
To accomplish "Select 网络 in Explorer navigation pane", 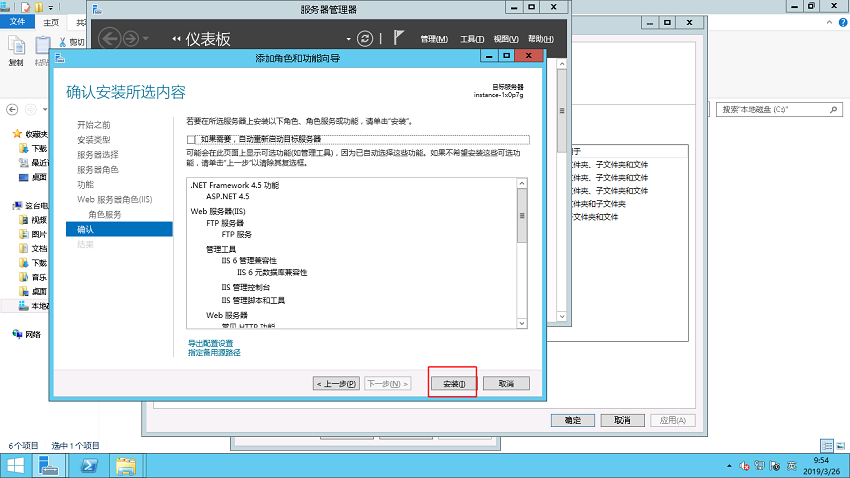I will (33, 334).
